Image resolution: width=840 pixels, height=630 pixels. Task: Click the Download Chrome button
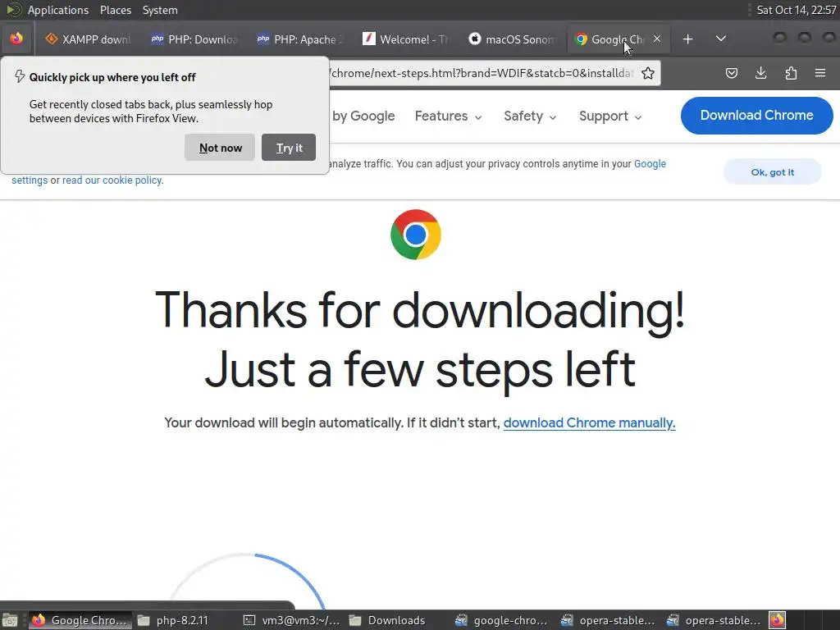(756, 115)
